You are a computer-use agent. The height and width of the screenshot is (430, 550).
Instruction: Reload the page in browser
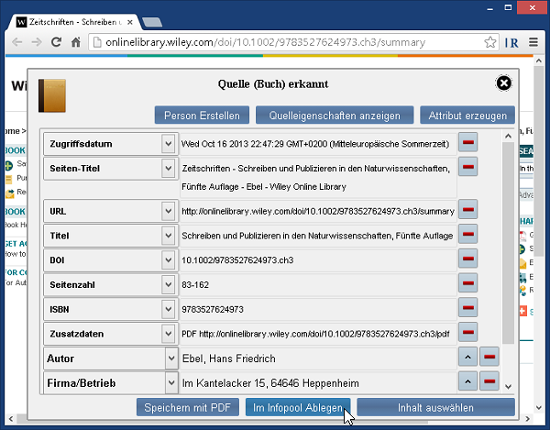56,42
